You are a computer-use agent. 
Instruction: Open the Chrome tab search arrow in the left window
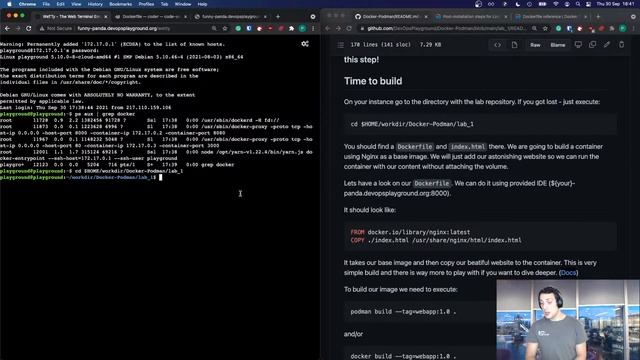313,17
